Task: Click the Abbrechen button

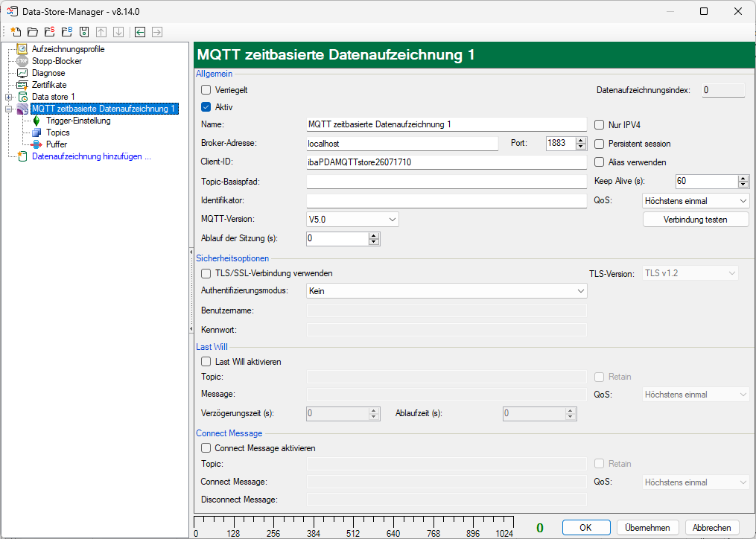Action: [x=711, y=527]
